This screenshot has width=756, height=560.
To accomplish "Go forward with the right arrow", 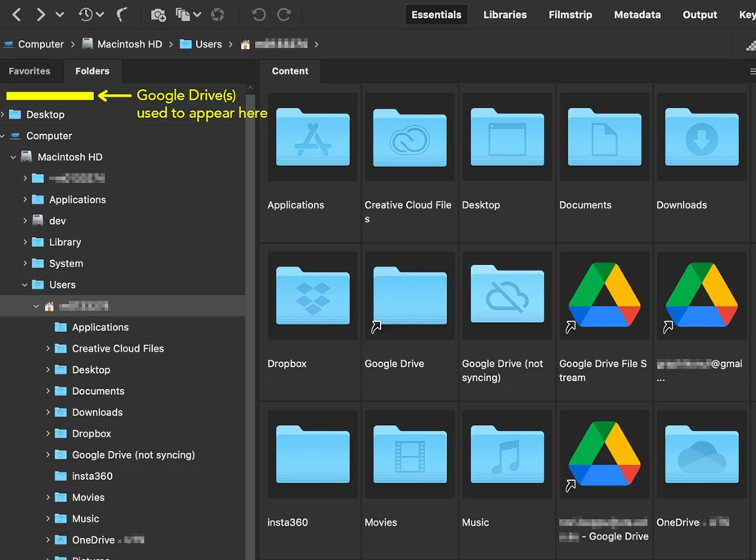I will [x=41, y=15].
